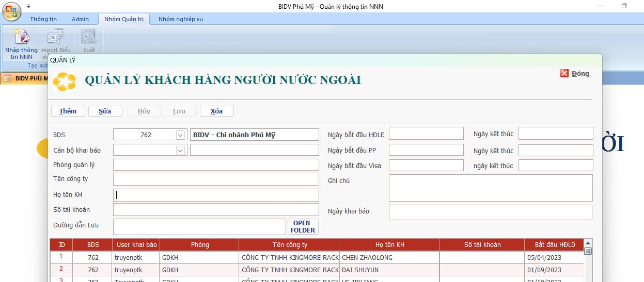Switch to the Admin ribbon tab
Screen dimensions: 644x282
tap(80, 19)
